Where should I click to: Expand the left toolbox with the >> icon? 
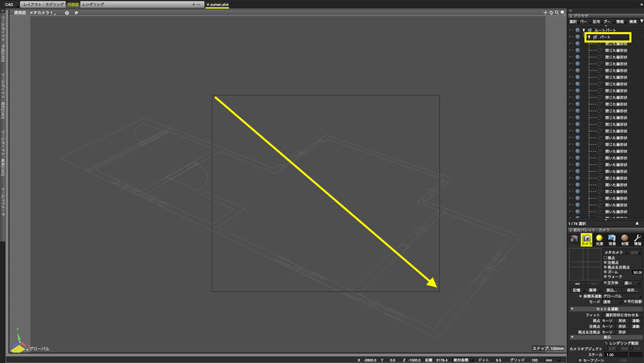[x=3, y=11]
